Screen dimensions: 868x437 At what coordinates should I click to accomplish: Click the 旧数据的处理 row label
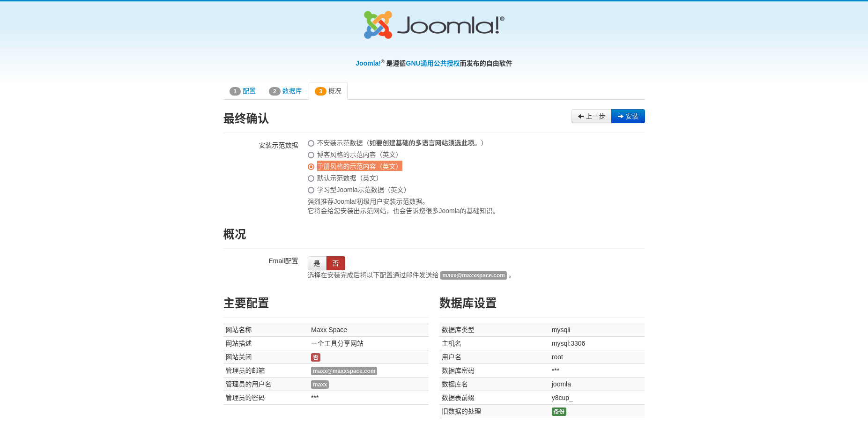pyautogui.click(x=461, y=411)
